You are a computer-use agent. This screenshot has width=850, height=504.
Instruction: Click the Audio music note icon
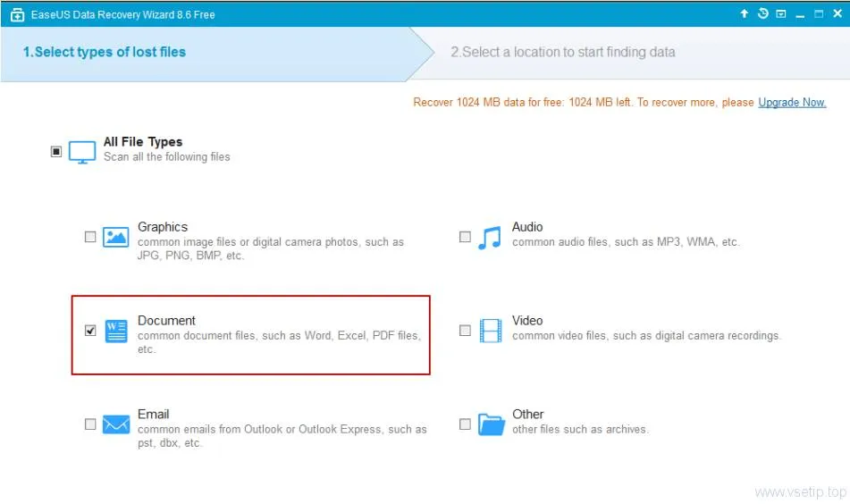[490, 238]
